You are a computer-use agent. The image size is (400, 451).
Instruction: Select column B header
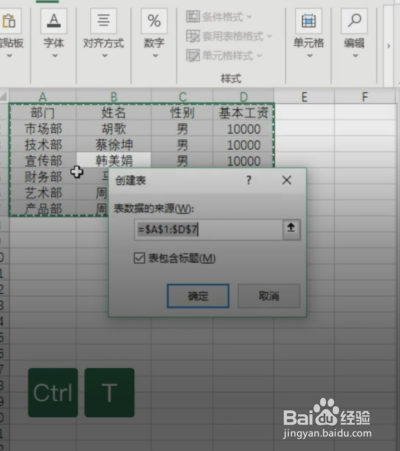114,97
